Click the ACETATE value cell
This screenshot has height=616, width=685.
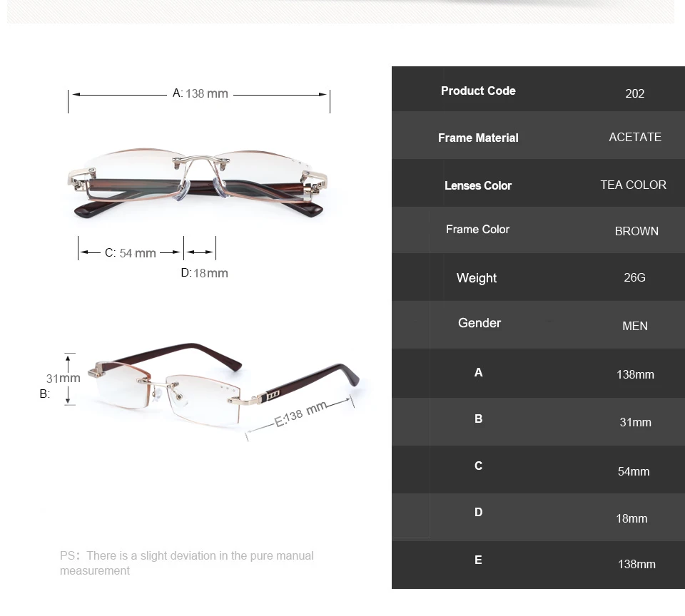point(635,137)
